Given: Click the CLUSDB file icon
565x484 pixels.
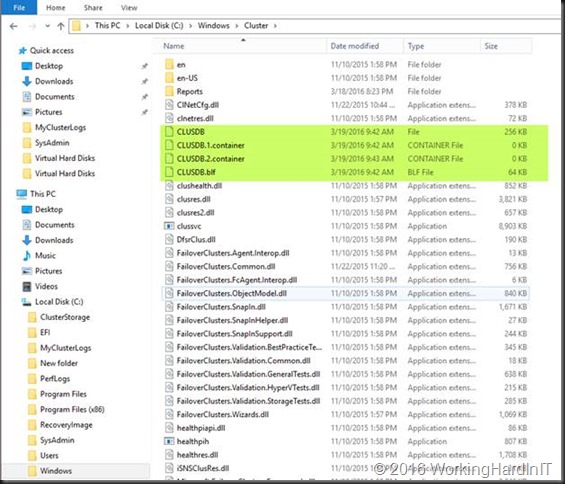Looking at the screenshot, I should point(169,132).
